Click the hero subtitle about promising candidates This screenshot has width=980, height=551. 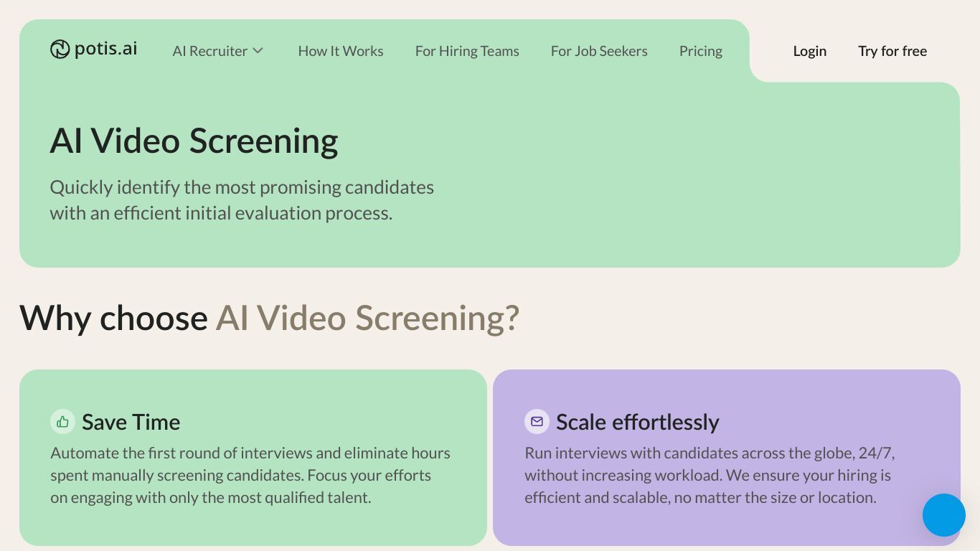click(242, 200)
